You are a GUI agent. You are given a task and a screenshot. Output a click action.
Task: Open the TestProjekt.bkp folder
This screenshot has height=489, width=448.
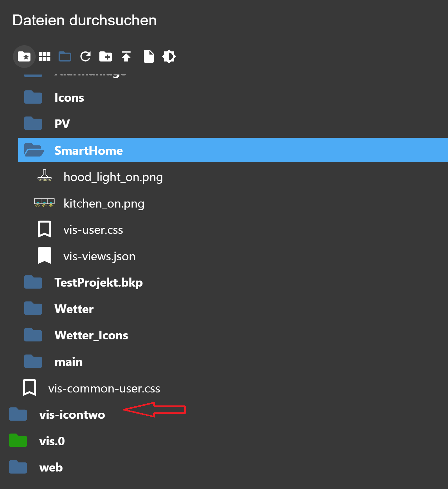click(x=98, y=283)
